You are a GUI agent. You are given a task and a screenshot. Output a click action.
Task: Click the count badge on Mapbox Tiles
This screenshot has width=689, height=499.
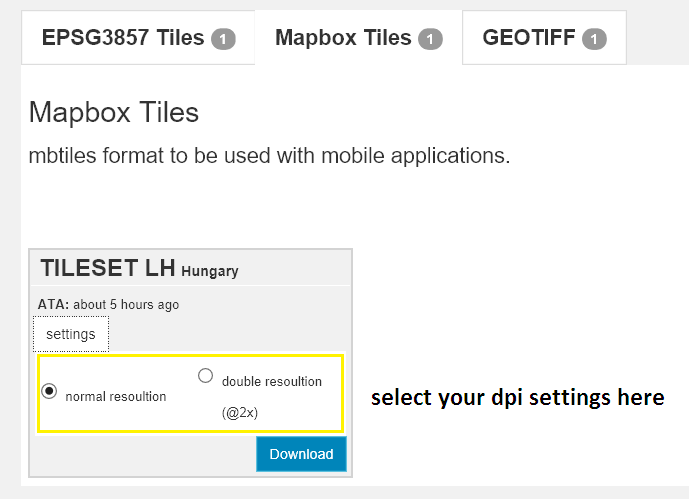tap(430, 40)
